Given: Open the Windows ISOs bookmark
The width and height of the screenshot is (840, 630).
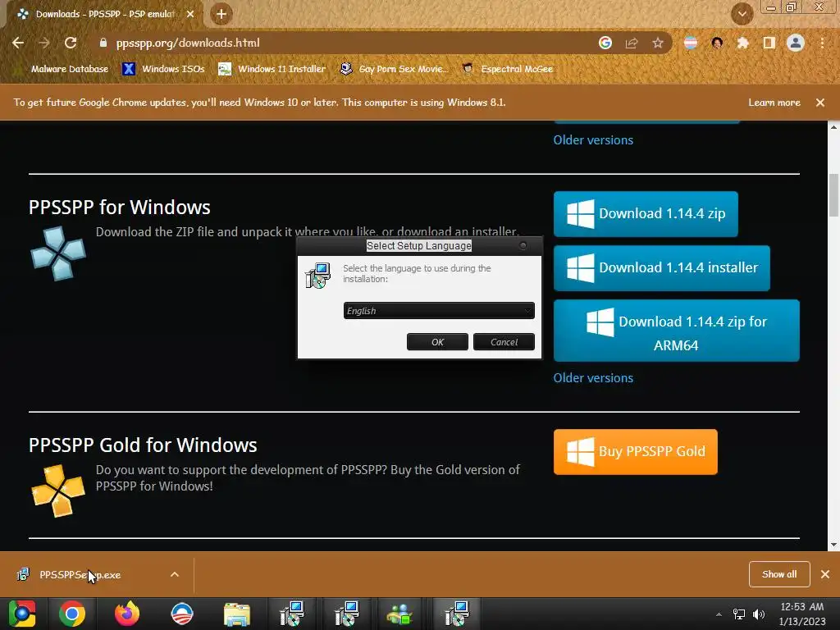Looking at the screenshot, I should coord(163,69).
